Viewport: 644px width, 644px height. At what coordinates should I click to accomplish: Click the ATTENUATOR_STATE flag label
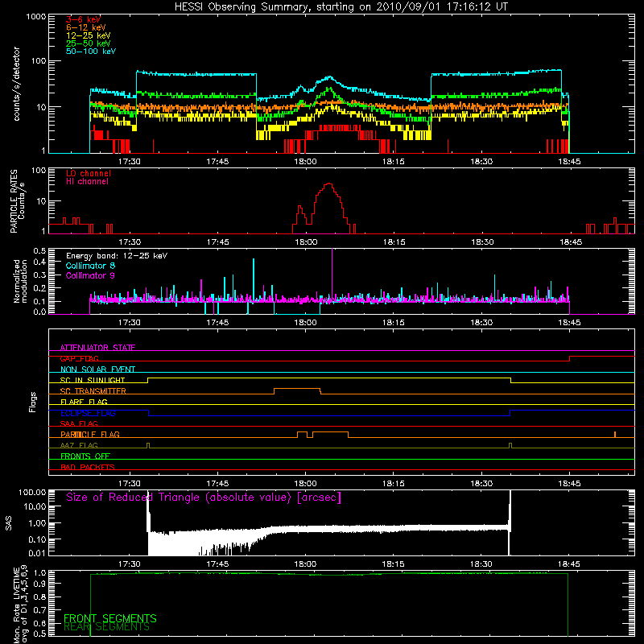[x=97, y=348]
